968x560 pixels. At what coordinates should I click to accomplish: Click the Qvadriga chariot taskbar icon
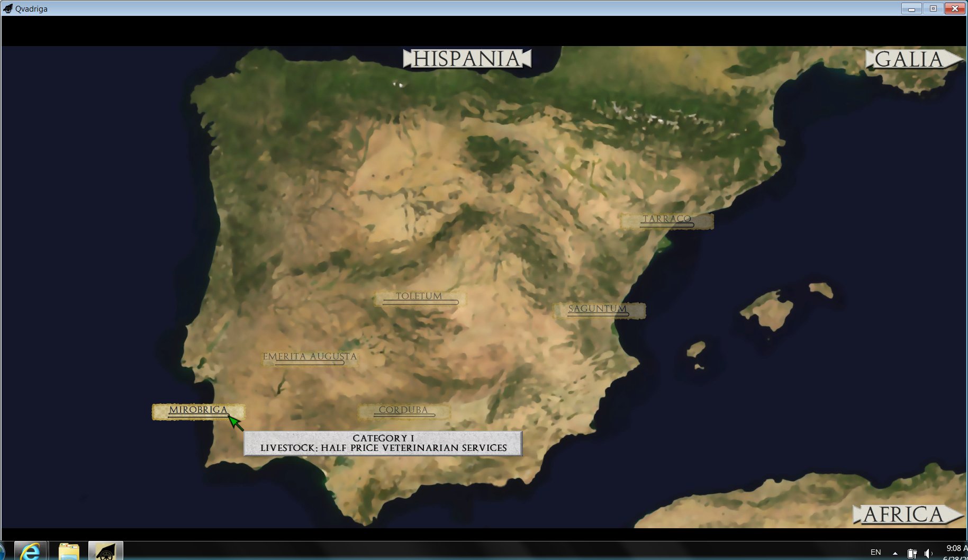106,551
